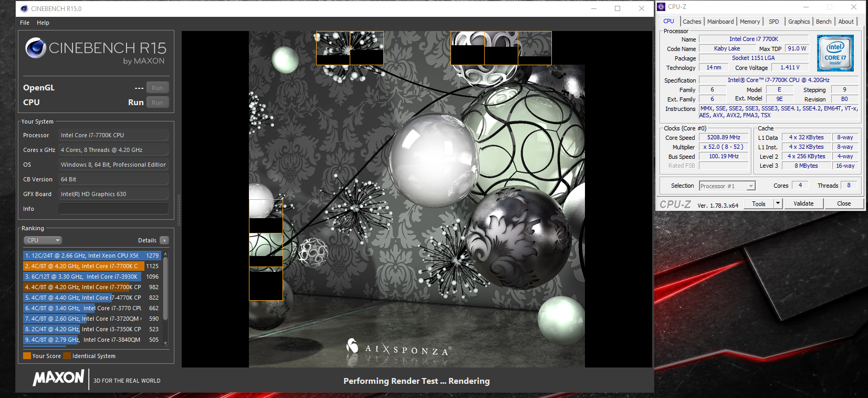
Task: Click the scroll down arrow in ranking list
Action: coord(166,343)
